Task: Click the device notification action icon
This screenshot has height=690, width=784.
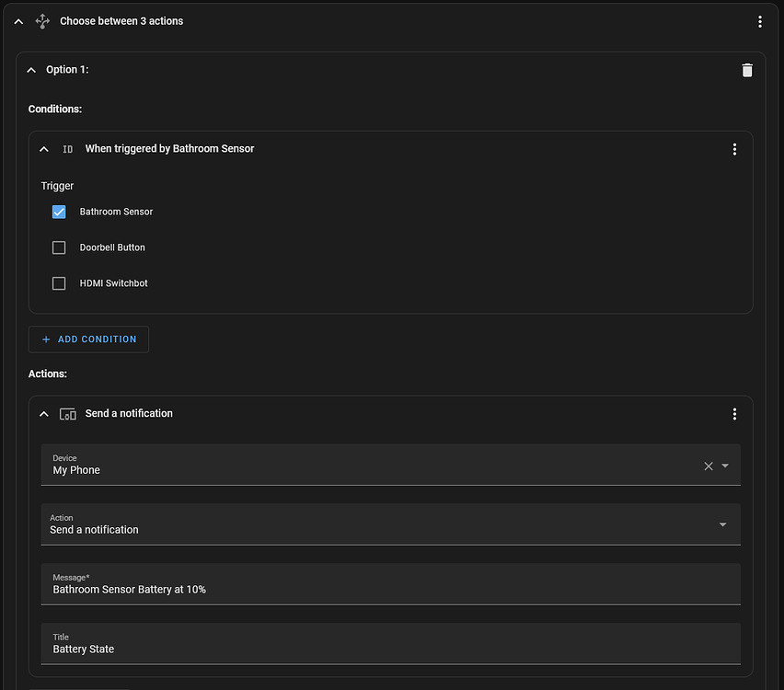Action: [x=67, y=414]
